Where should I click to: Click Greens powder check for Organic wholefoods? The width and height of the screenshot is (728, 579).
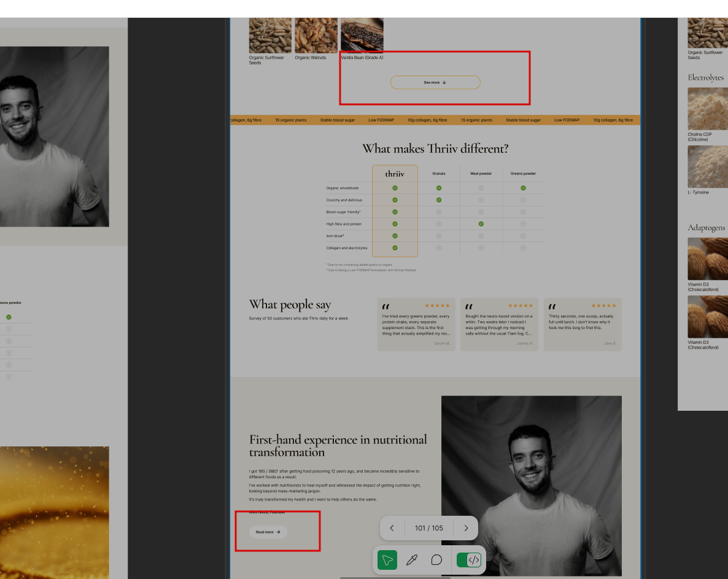click(523, 188)
